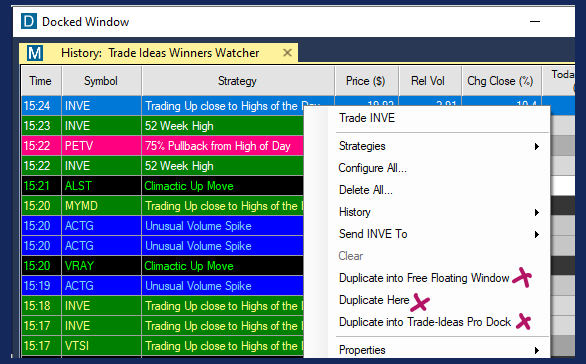586x364 pixels.
Task: Select Trade INVE from context menu
Action: click(367, 118)
